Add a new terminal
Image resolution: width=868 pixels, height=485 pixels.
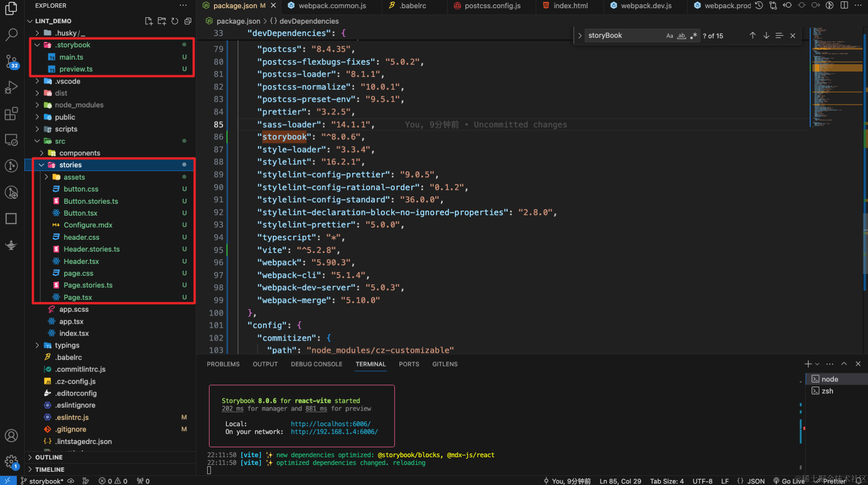click(x=808, y=364)
